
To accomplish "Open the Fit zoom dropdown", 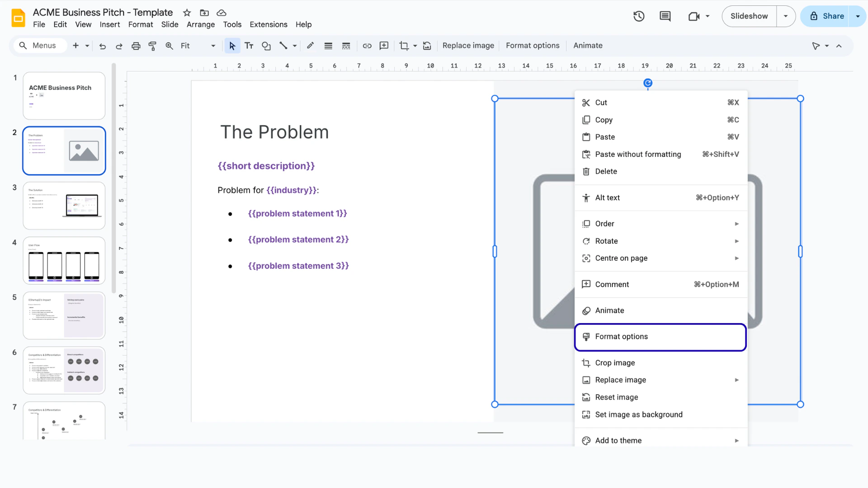I will coord(212,46).
